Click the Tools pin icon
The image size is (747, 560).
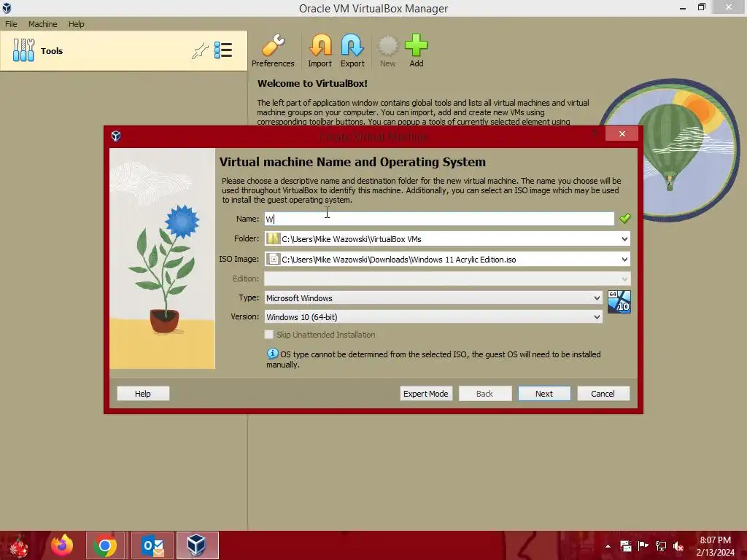coord(200,50)
